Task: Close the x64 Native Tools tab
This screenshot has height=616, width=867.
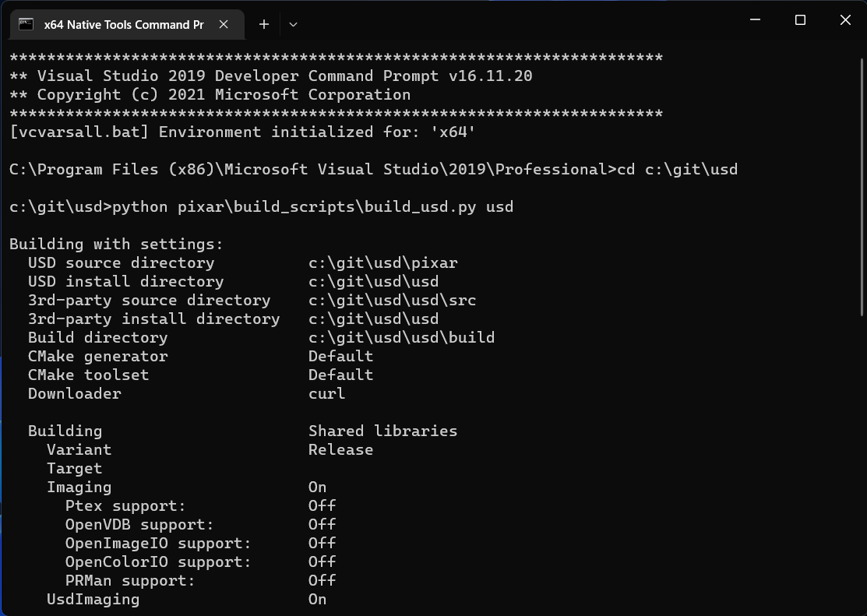Action: click(x=224, y=24)
